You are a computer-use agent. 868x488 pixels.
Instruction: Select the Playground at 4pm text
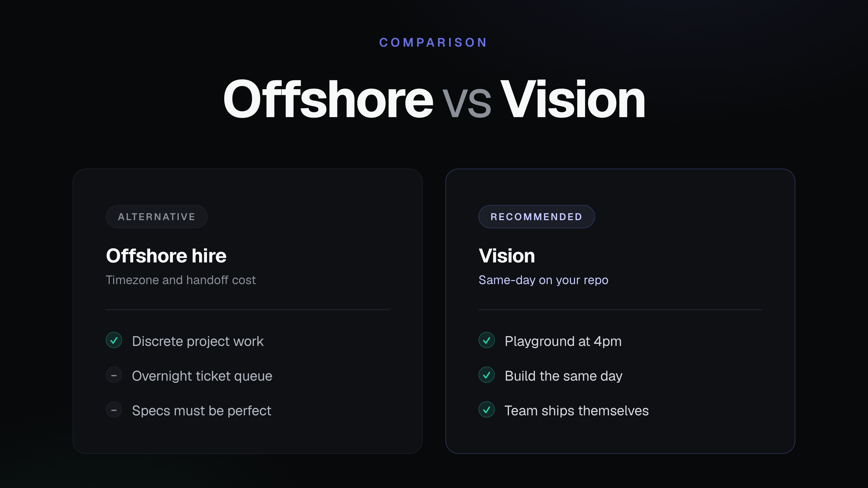[x=563, y=342]
